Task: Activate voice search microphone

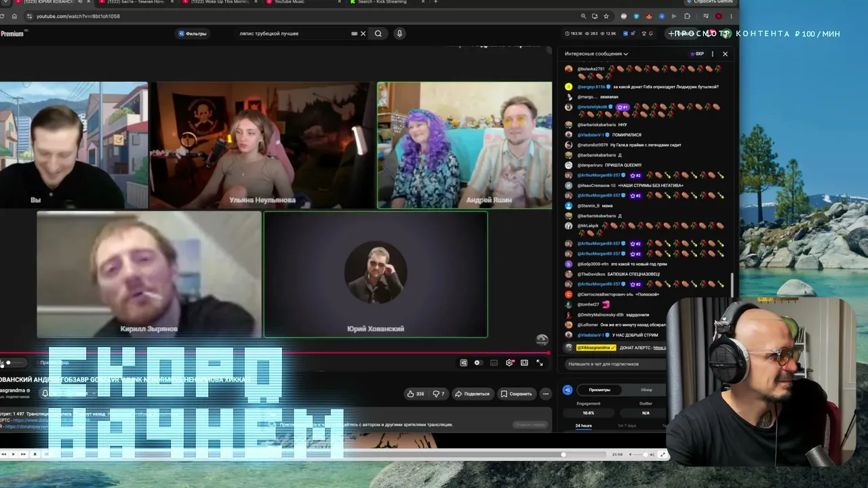Action: point(399,33)
